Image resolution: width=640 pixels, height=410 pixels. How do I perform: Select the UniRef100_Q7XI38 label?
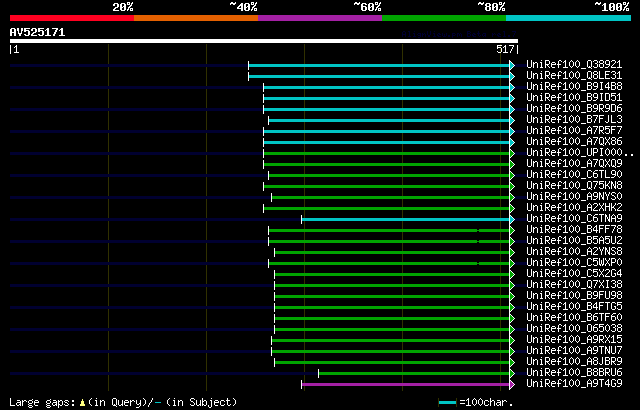click(x=574, y=285)
